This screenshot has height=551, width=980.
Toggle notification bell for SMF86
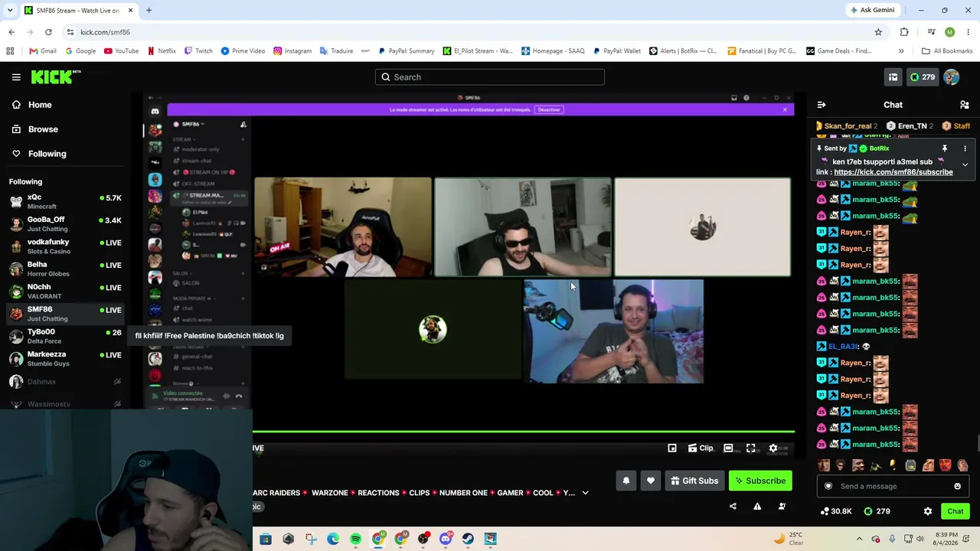(626, 481)
